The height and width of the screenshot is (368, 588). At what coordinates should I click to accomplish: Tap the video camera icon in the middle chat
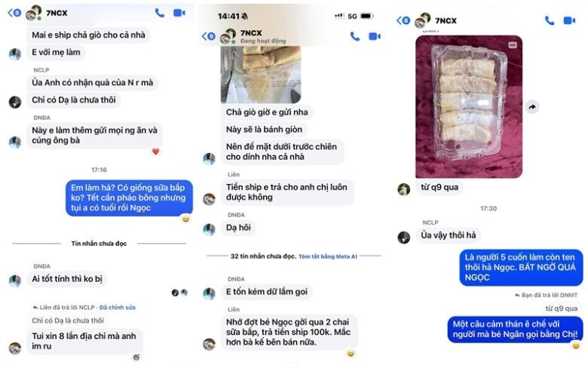click(x=375, y=36)
